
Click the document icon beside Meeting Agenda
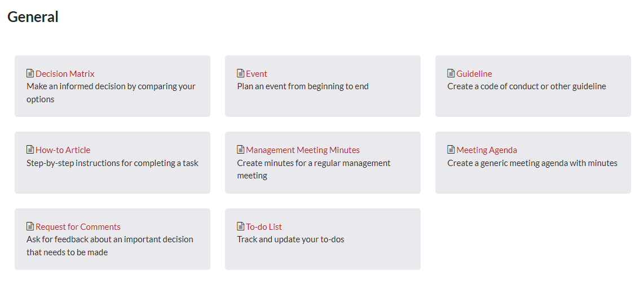tap(451, 150)
